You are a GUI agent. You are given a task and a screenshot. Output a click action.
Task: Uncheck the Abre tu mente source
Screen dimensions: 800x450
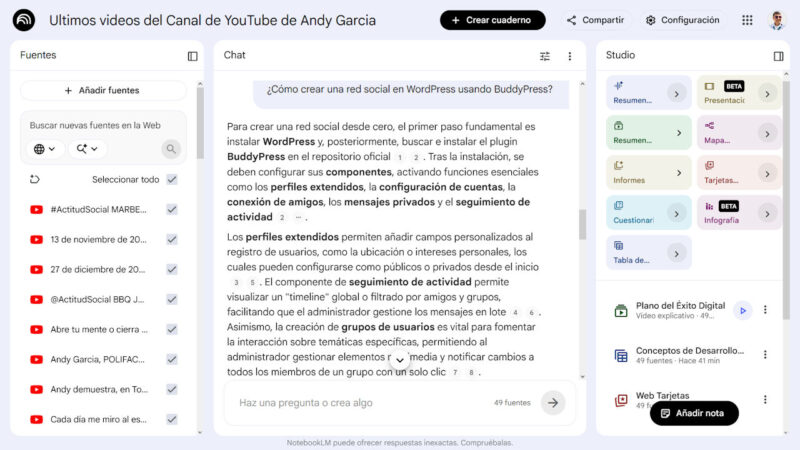pyautogui.click(x=172, y=330)
